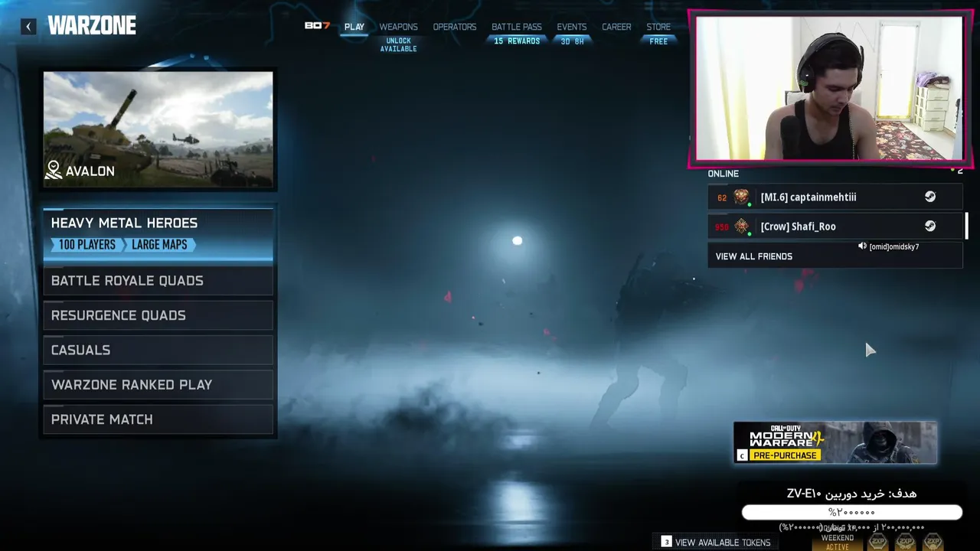This screenshot has width=980, height=551.
Task: Select friend [Crow] Shafi_Roo
Action: point(835,226)
